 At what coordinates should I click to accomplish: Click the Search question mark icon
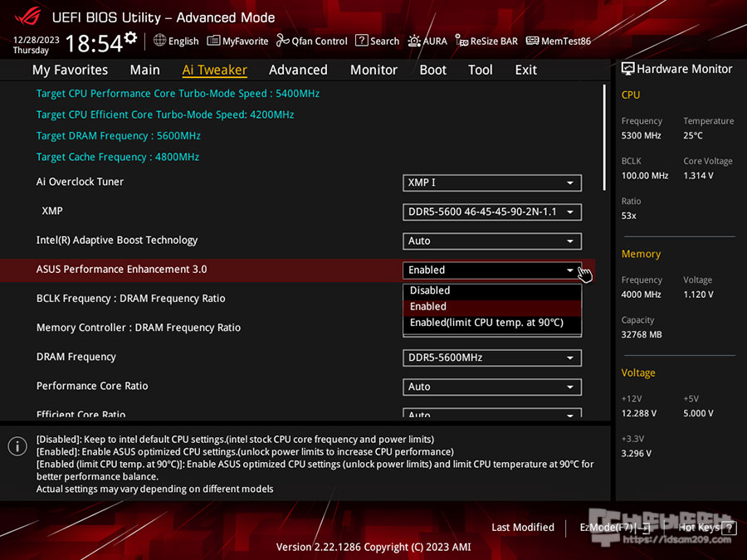coord(362,41)
